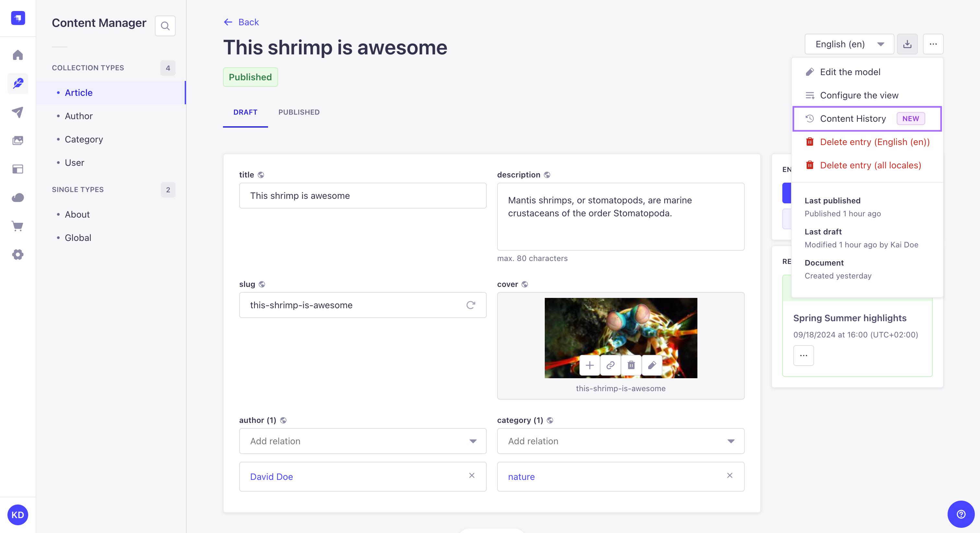Screen dimensions: 980x533
Task: Toggle the globalization icon on description field
Action: [547, 175]
